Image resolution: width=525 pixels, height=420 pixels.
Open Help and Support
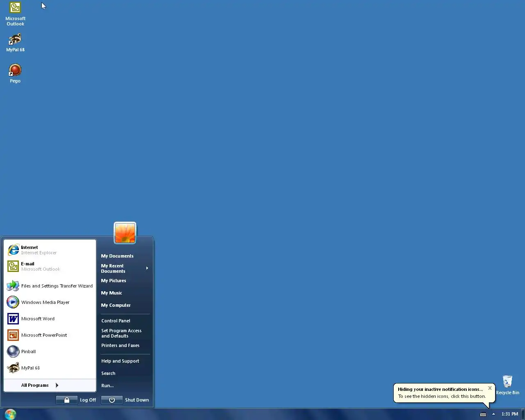tap(120, 361)
